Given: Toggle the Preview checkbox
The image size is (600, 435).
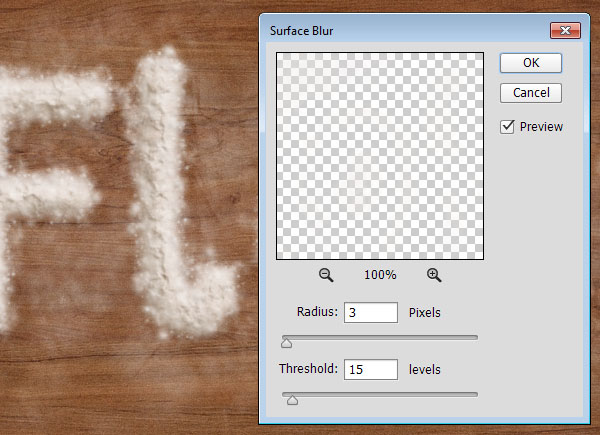Looking at the screenshot, I should (508, 126).
